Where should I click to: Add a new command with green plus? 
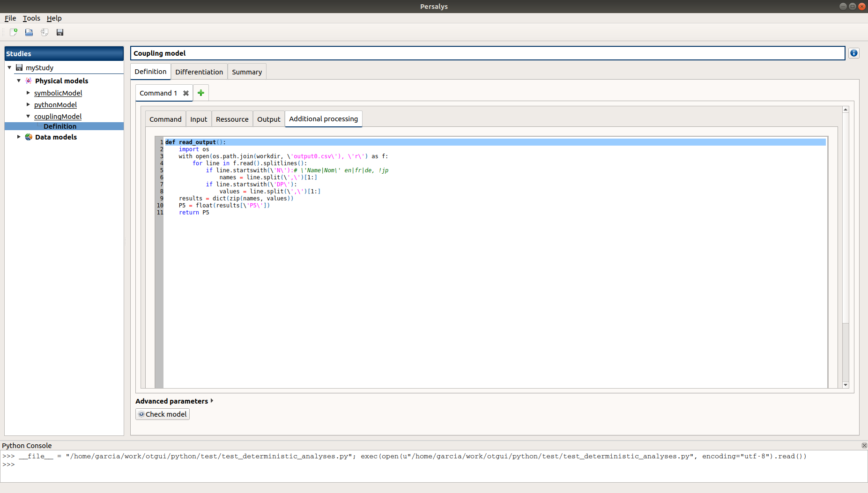click(201, 93)
